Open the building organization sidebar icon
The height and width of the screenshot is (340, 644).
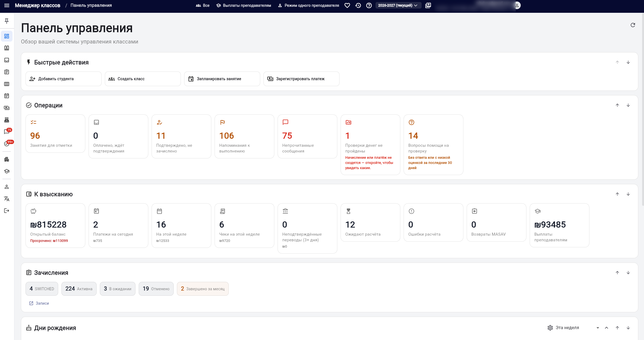[x=7, y=159]
